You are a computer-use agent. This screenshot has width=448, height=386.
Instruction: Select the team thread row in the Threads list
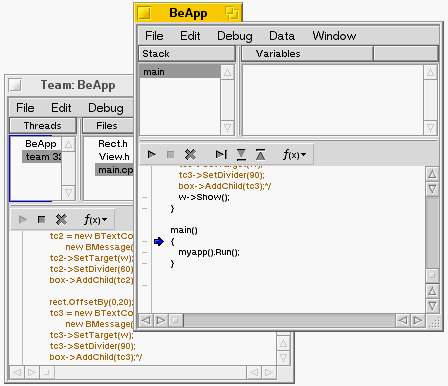pos(42,157)
